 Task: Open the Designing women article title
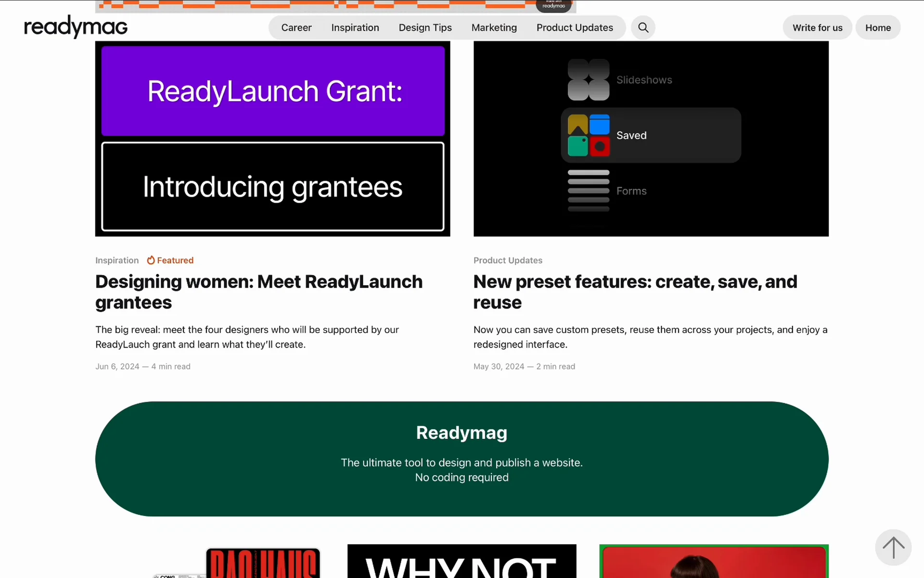[x=258, y=292]
